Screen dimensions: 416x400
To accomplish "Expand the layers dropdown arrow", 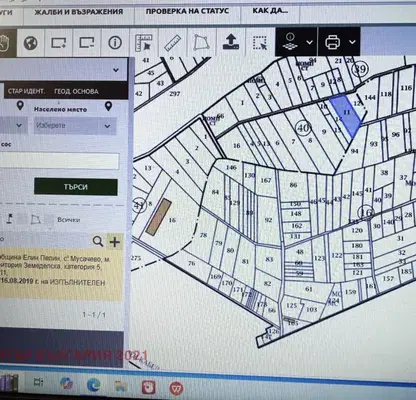I will coord(309,42).
